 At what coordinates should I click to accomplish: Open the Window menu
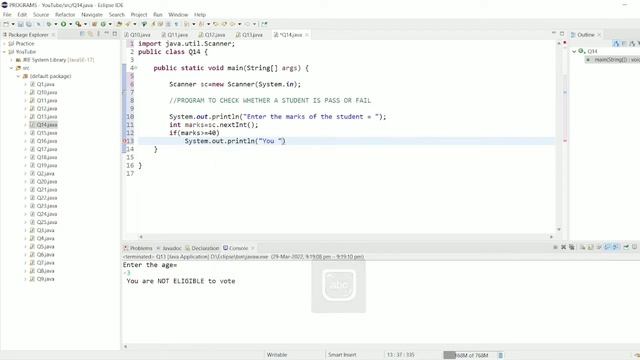click(x=178, y=14)
